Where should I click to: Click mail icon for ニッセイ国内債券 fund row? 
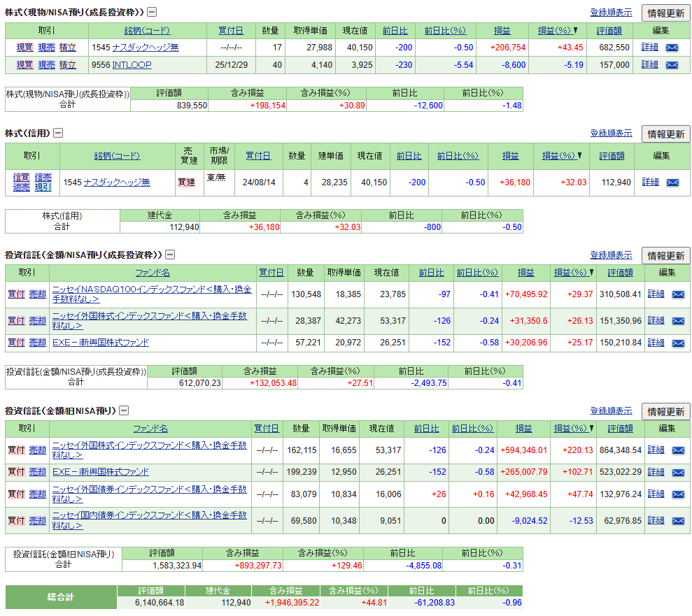(x=678, y=520)
